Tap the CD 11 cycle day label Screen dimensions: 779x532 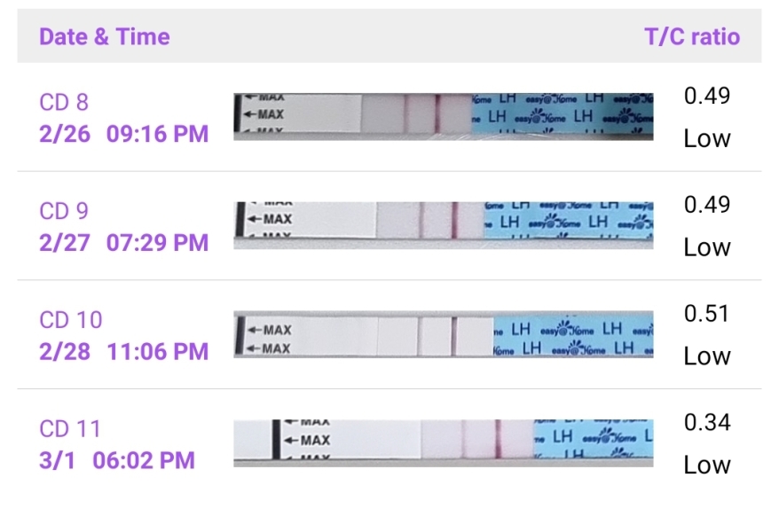(71, 429)
